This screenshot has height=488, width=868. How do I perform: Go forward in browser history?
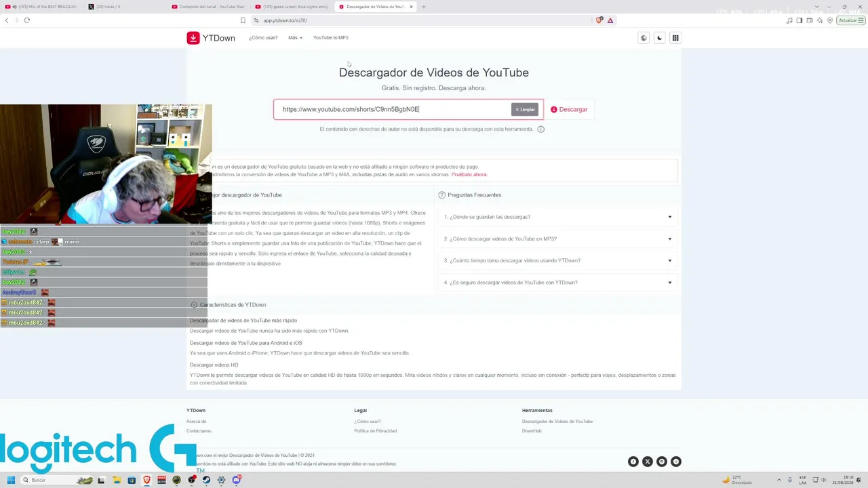tap(16, 20)
